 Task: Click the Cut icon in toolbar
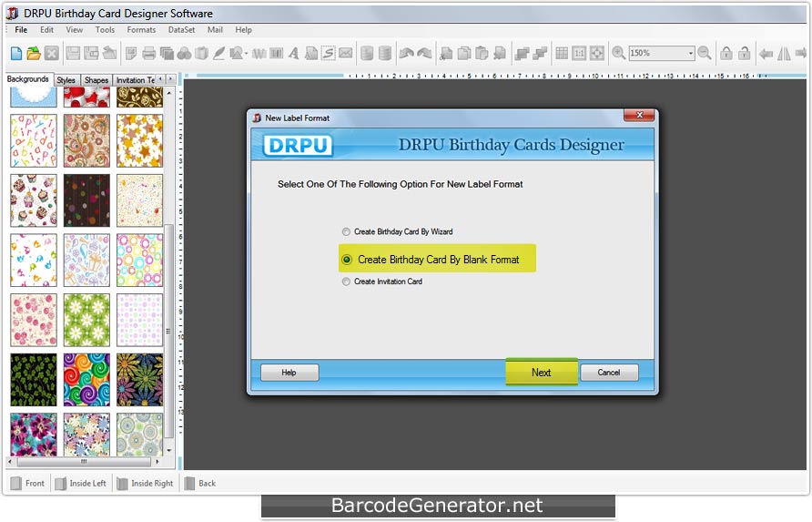[446, 53]
